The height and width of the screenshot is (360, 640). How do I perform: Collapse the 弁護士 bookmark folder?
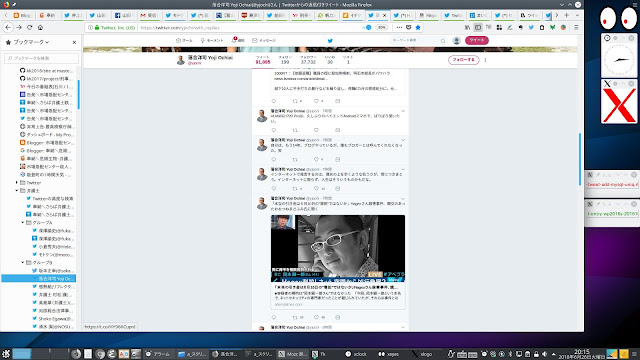(x=17, y=191)
